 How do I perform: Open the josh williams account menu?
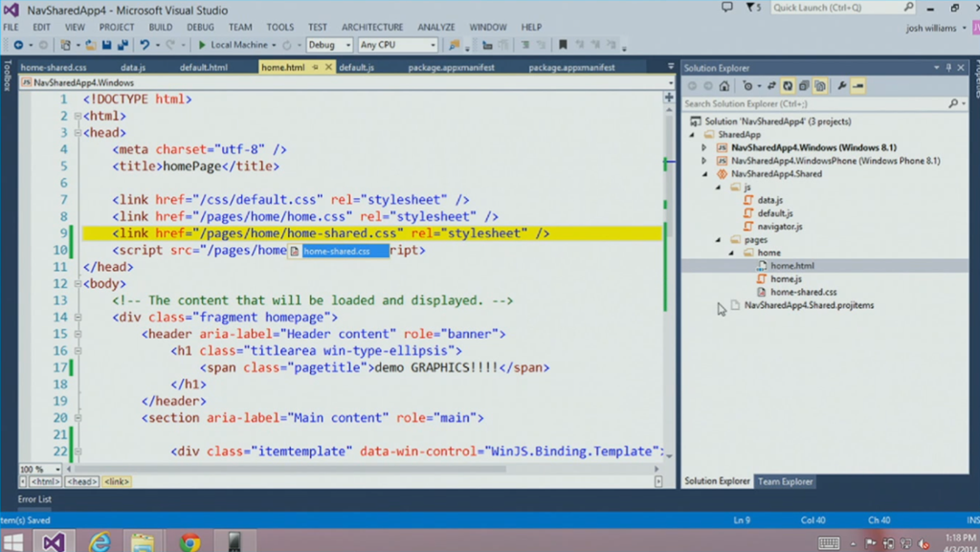click(x=936, y=28)
